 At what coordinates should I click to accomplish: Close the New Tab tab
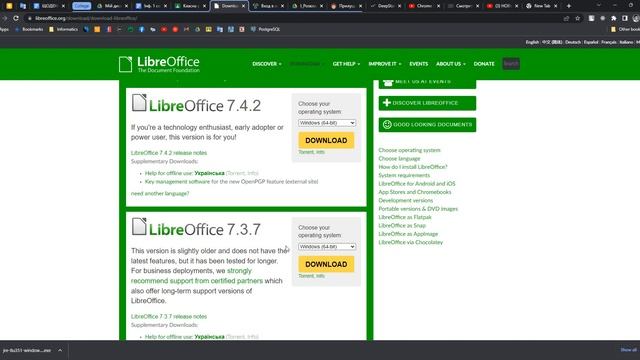click(x=556, y=6)
